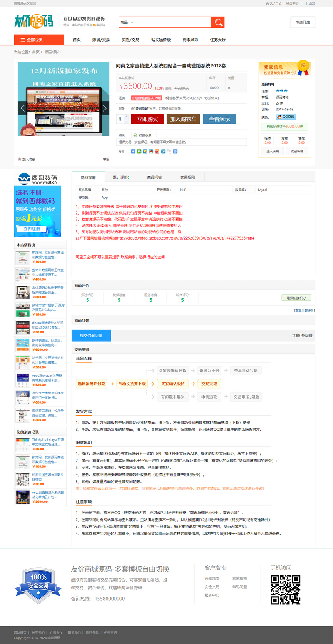Expand the 会员中心 member menu
Viewport: 333px width, 644px height.
coord(293,3)
